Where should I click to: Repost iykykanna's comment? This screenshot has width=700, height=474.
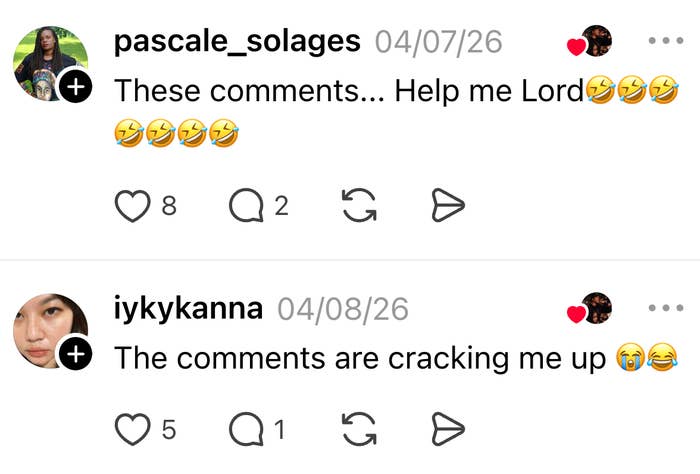pyautogui.click(x=358, y=430)
